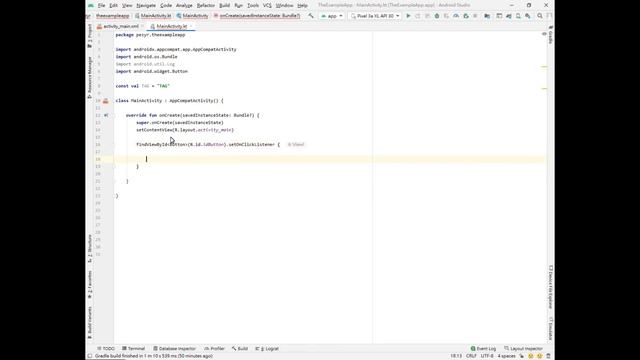Click the happy feedback smiley icon

tap(531, 356)
